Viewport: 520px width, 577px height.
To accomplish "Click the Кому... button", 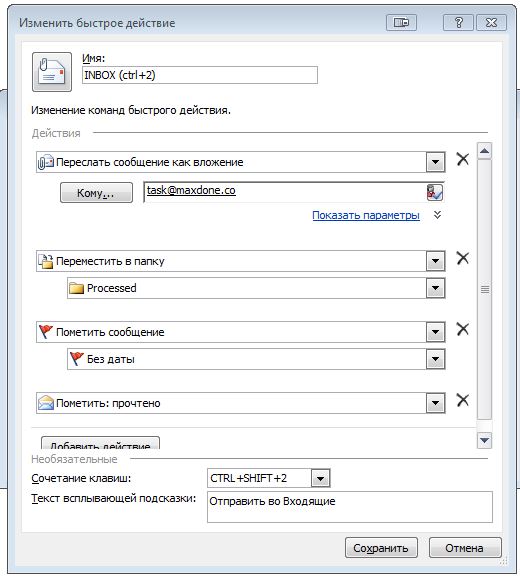I will [x=96, y=192].
